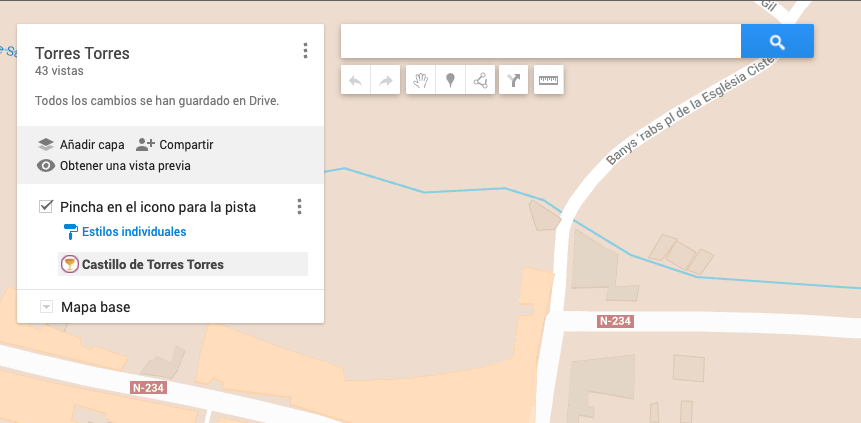The height and width of the screenshot is (423, 861).
Task: Redo the last map edit
Action: [x=385, y=80]
